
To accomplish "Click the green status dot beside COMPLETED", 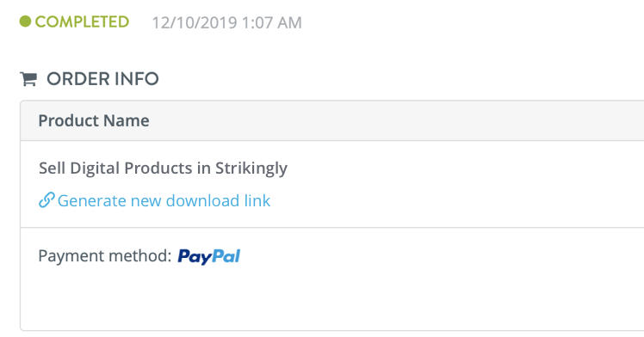I will 26,21.
